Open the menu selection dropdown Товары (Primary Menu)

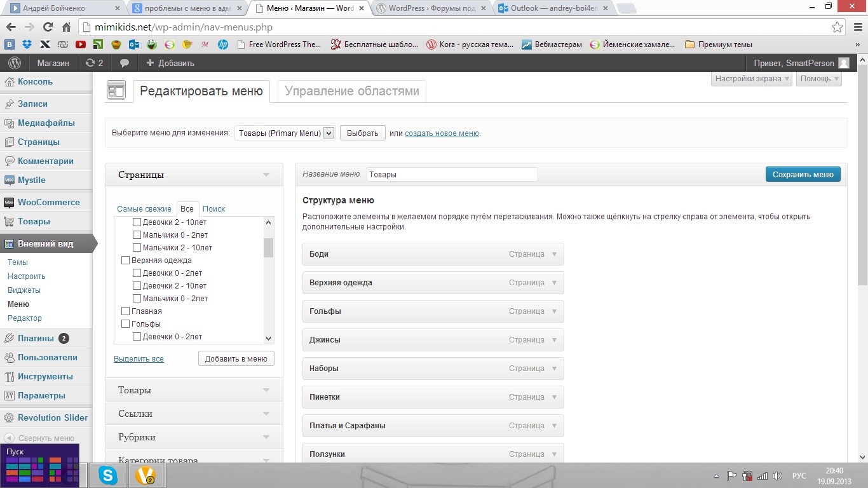tap(285, 133)
